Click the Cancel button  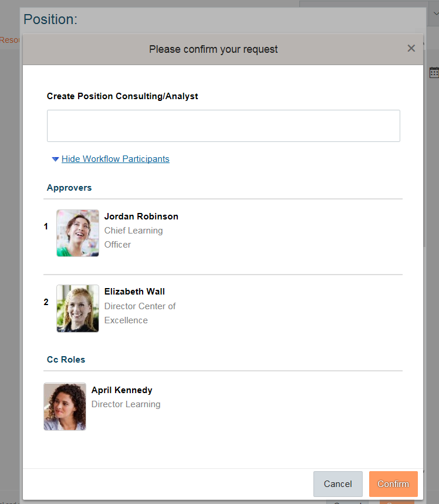(337, 483)
